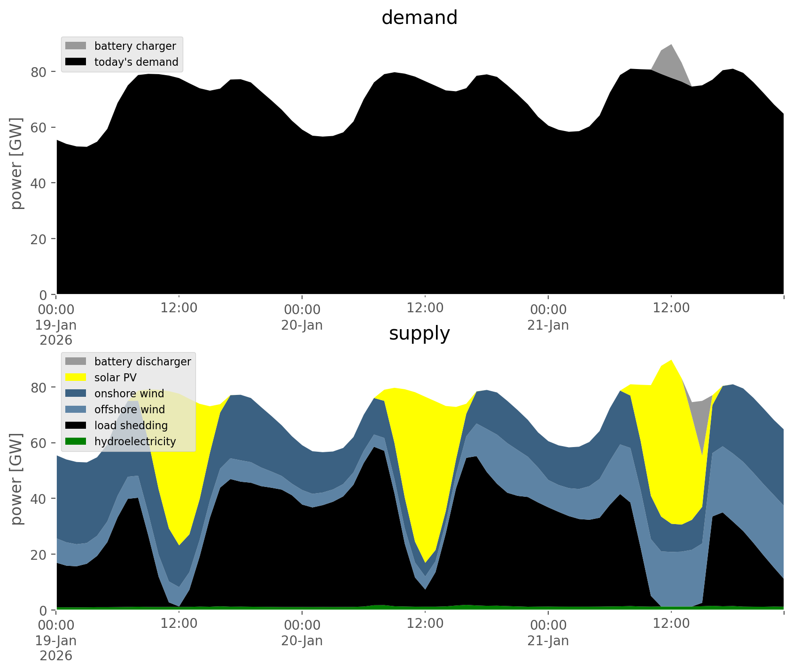This screenshot has width=793, height=672.
Task: Click the demand chart's "power [GW]" axis label
Action: pos(16,163)
